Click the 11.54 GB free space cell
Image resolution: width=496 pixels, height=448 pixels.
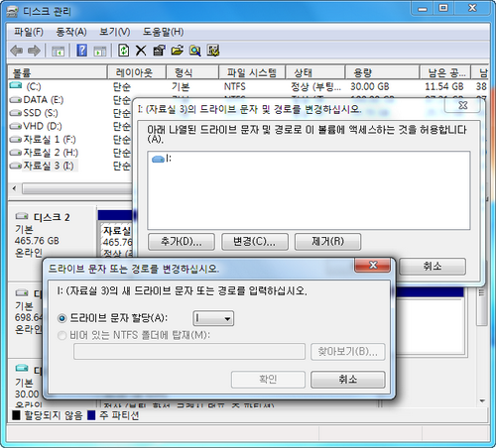443,86
